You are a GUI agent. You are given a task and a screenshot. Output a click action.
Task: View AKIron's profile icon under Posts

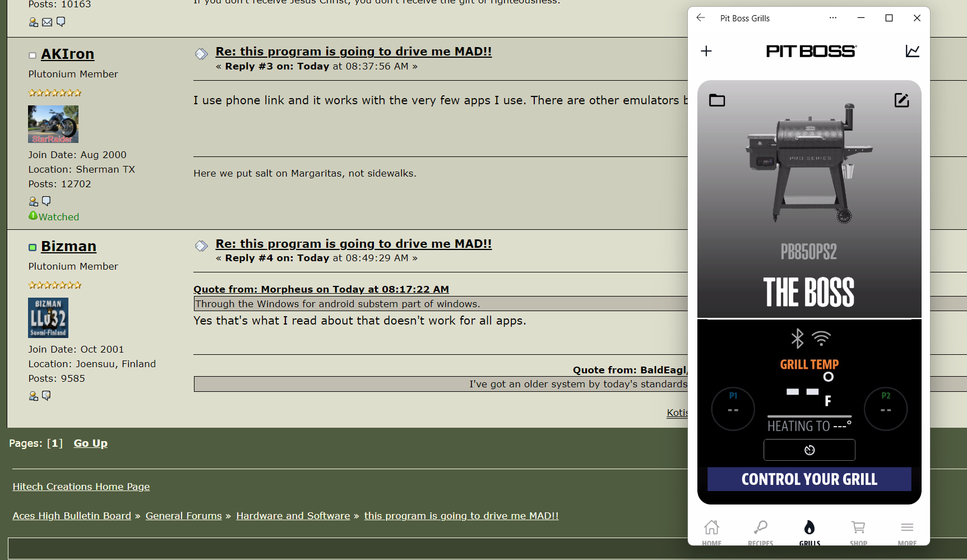34,201
